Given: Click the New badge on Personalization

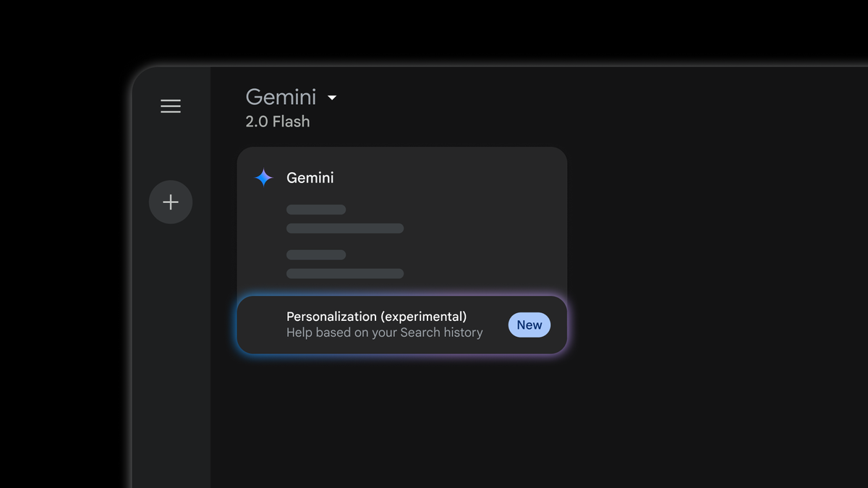Looking at the screenshot, I should tap(529, 325).
